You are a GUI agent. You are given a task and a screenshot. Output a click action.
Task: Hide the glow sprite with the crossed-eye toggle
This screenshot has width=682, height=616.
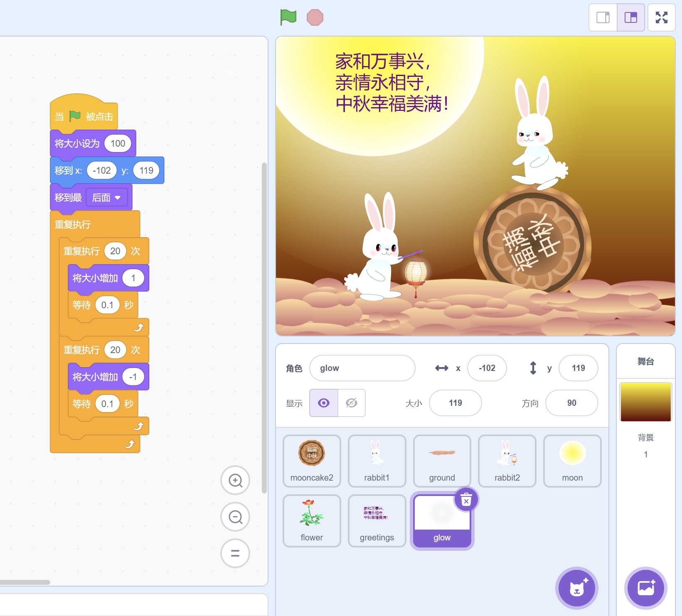coord(351,403)
